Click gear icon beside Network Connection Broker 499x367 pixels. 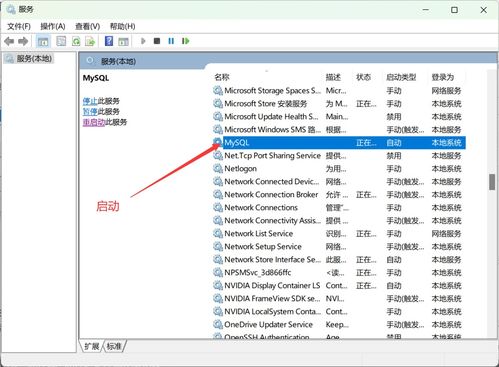(x=218, y=195)
